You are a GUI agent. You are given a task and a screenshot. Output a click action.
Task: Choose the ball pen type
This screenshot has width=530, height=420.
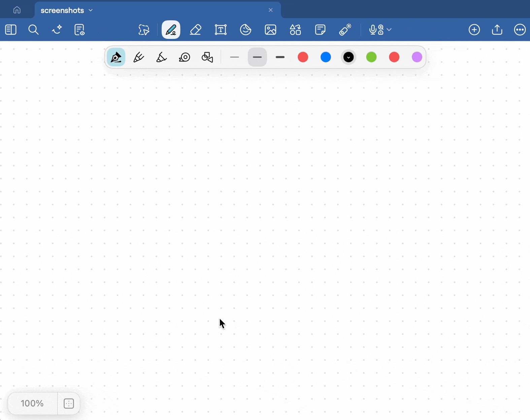click(x=139, y=57)
